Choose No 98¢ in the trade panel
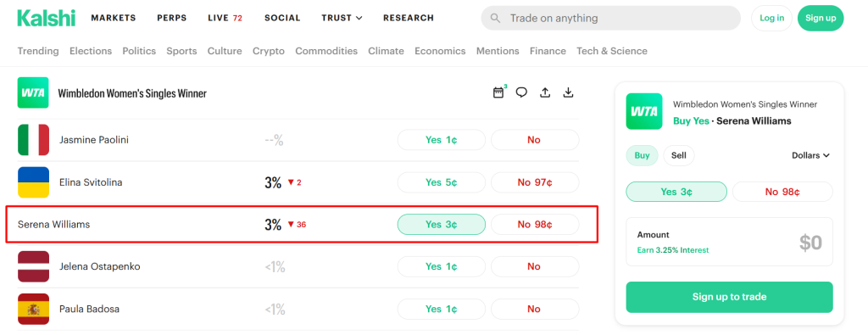This screenshot has width=868, height=335. [x=782, y=192]
